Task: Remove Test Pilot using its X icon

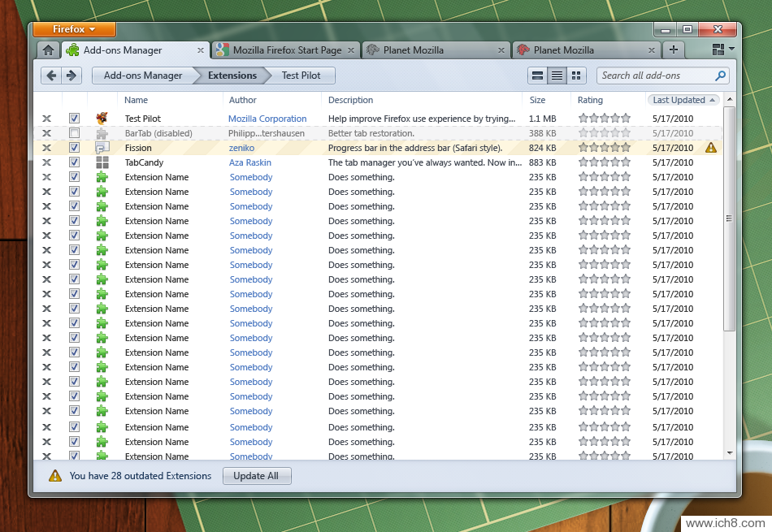Action: coord(47,119)
